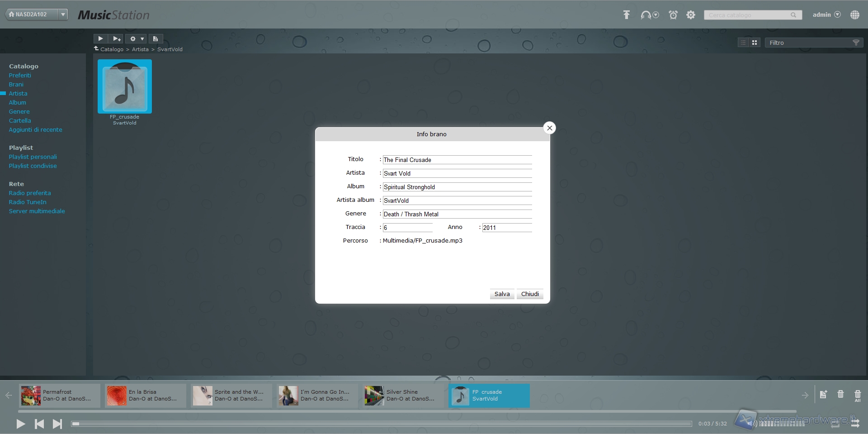Expand the NASD2A102 device dropdown
Screen dimensions: 868x434
pyautogui.click(x=63, y=14)
